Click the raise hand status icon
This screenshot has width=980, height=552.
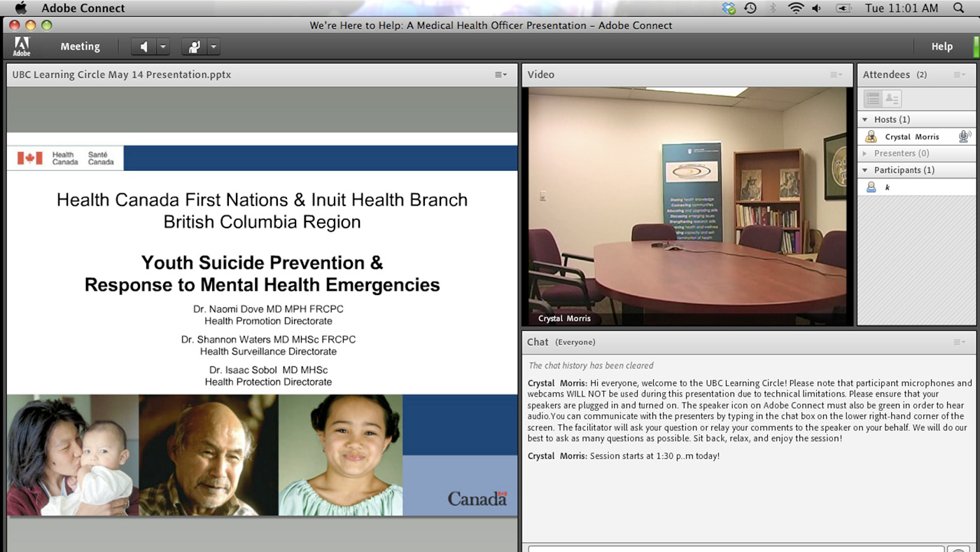pos(194,47)
